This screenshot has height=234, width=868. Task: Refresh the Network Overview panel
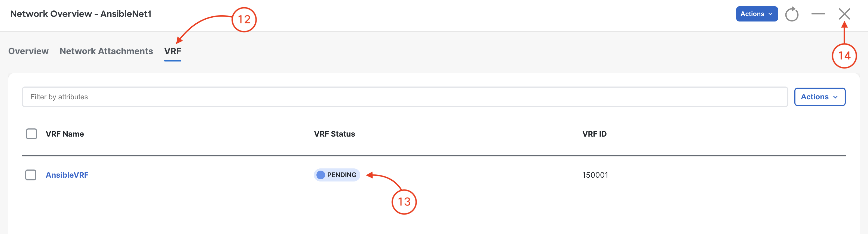792,14
